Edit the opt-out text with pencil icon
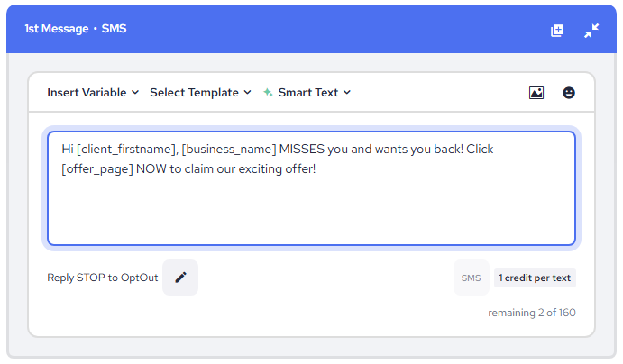The image size is (623, 364). pos(180,278)
